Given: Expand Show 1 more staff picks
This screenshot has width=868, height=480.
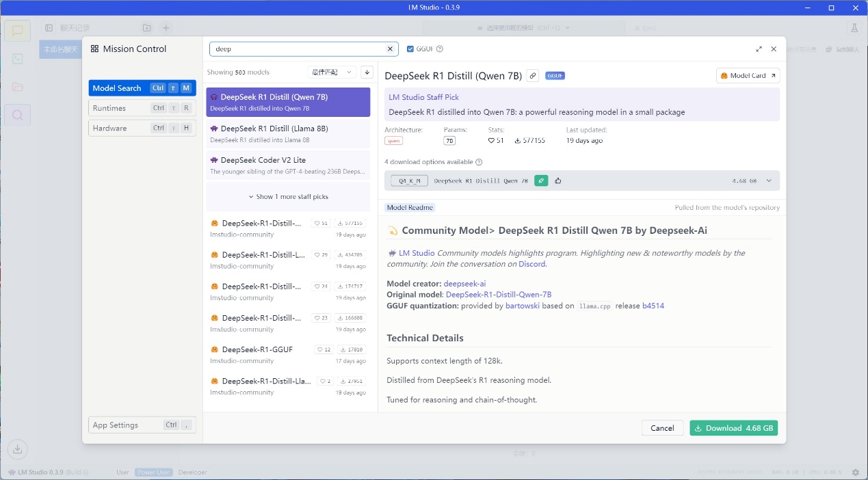Looking at the screenshot, I should tap(288, 196).
